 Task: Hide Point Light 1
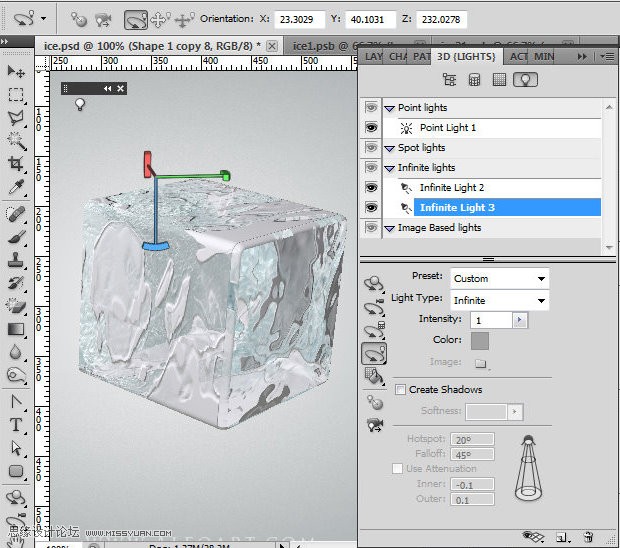point(371,128)
